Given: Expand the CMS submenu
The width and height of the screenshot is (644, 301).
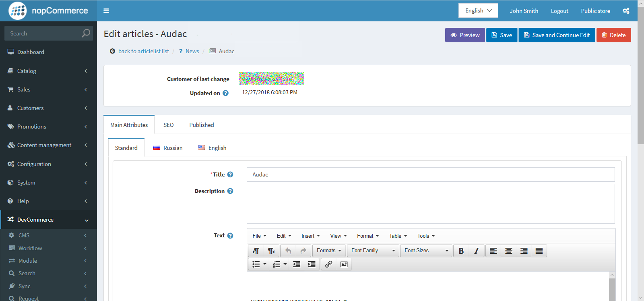Looking at the screenshot, I should coord(48,235).
